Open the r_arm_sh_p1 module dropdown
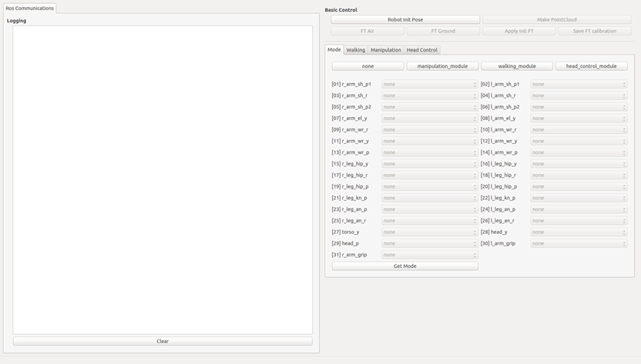The width and height of the screenshot is (641, 364). tap(429, 84)
